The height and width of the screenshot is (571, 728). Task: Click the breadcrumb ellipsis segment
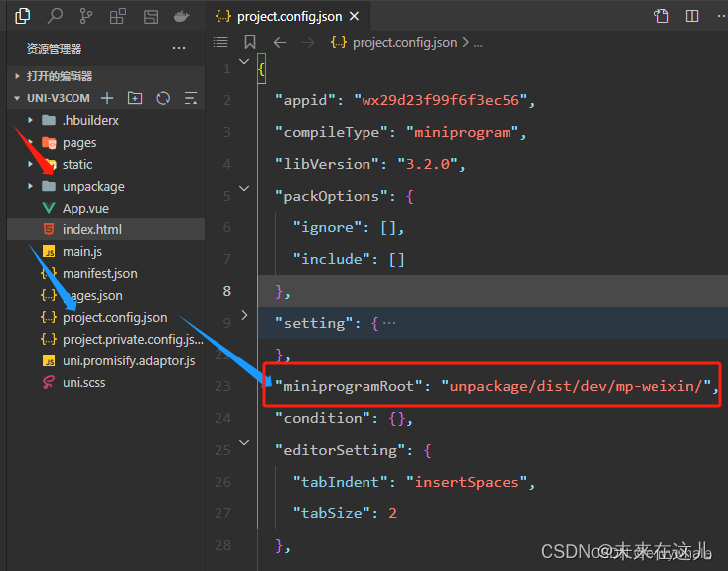(x=478, y=43)
